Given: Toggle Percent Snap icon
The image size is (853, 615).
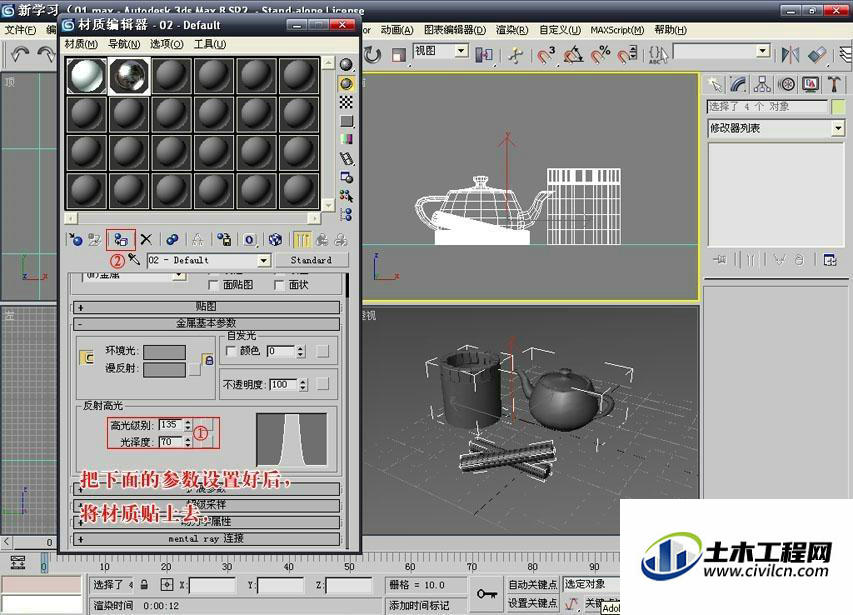Looking at the screenshot, I should [600, 54].
